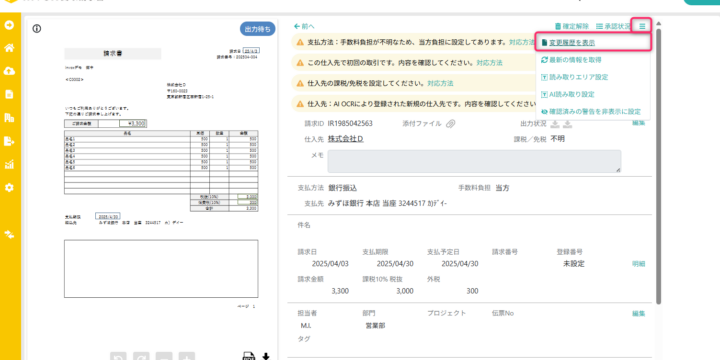This screenshot has width=720, height=360.
Task: Open 明細 link beside 登録番号
Action: (x=639, y=264)
